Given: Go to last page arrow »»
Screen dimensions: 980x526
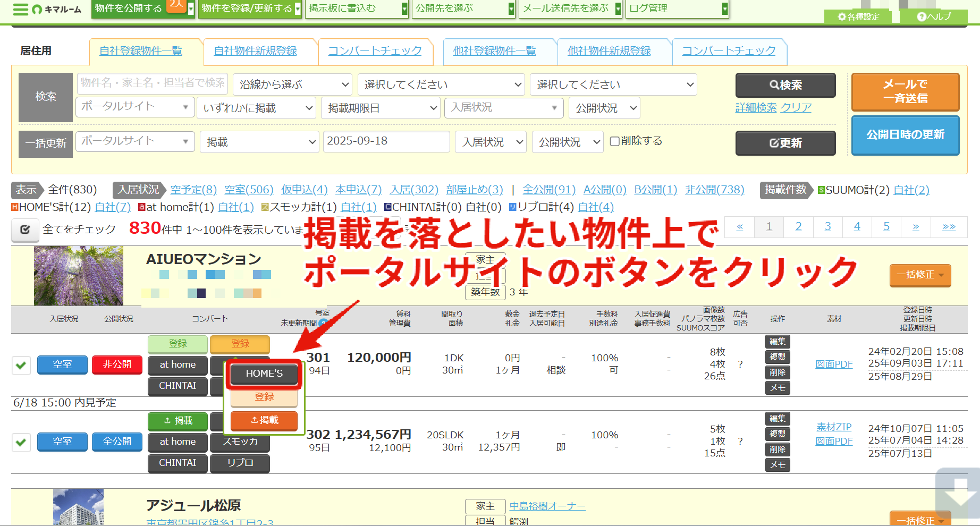Looking at the screenshot, I should pyautogui.click(x=949, y=227).
